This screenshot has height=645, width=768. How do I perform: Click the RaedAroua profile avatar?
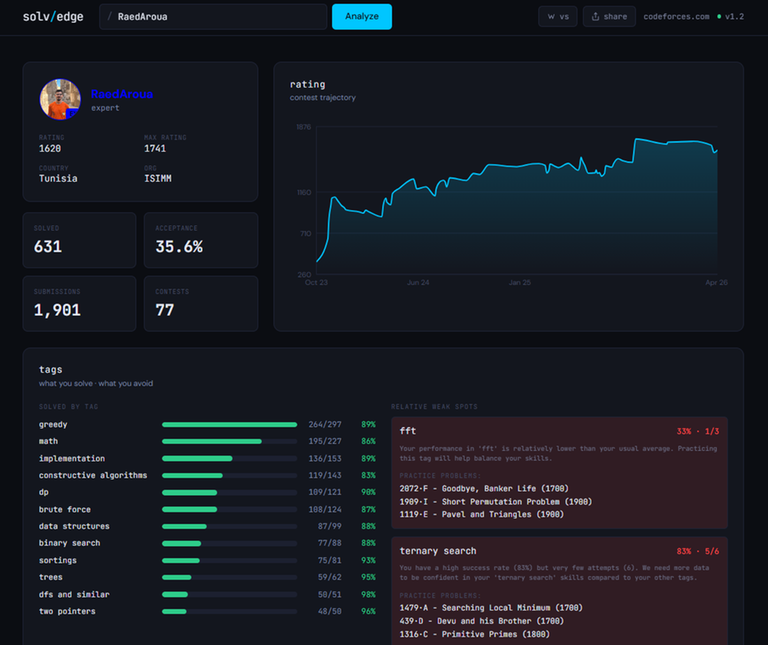pos(60,100)
